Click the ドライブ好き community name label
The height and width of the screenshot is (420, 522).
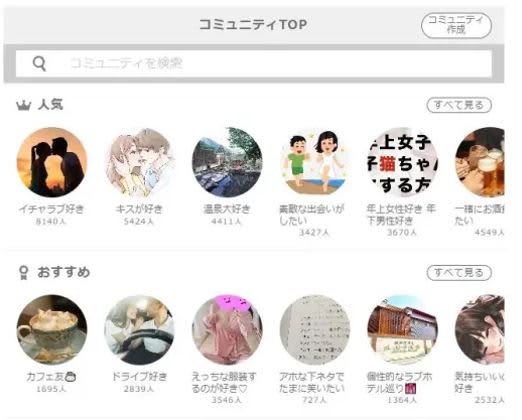click(x=139, y=377)
